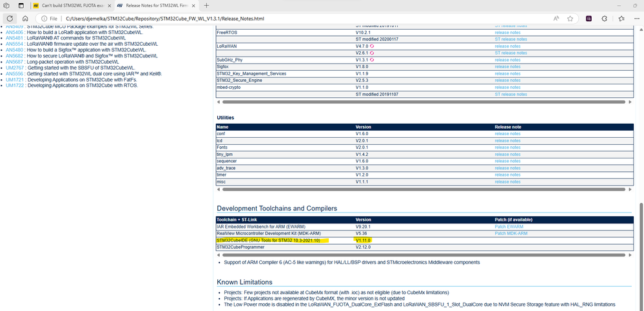
Task: Open the UM2767 SBSFU getting started link
Action: pyautogui.click(x=15, y=68)
